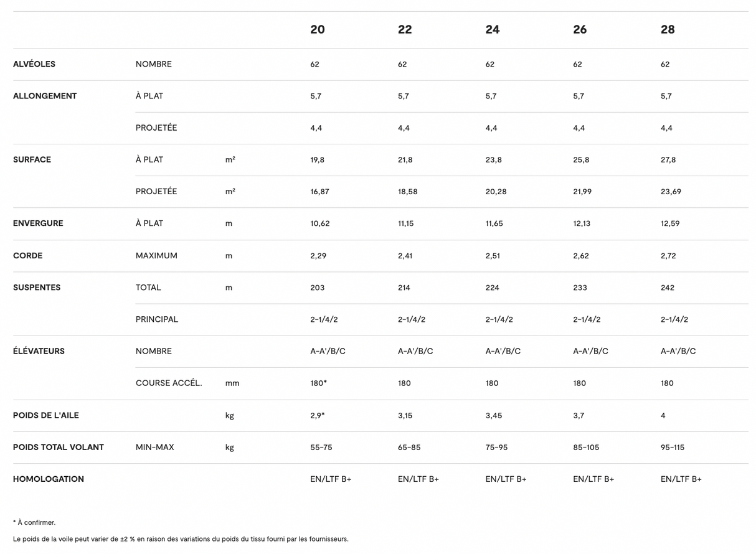Select the ÉLÉVATEURS row label
Screen dimensions: 756x554
click(39, 351)
